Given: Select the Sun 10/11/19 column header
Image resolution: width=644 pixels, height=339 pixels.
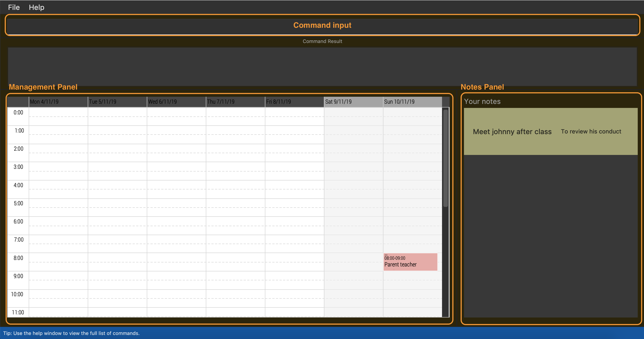Looking at the screenshot, I should click(412, 102).
